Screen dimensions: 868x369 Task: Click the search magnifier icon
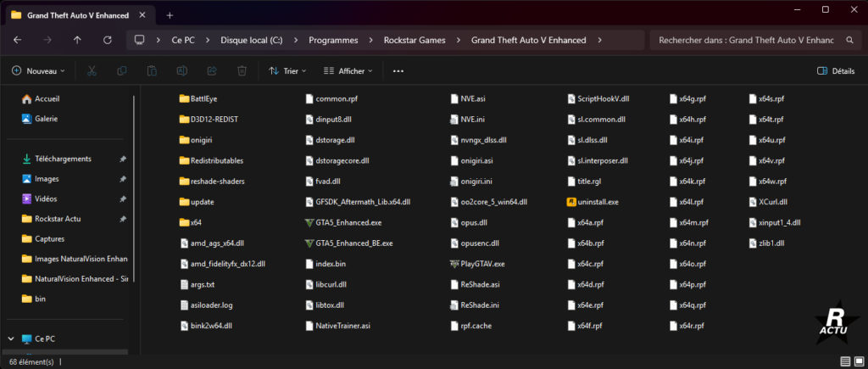pyautogui.click(x=849, y=40)
